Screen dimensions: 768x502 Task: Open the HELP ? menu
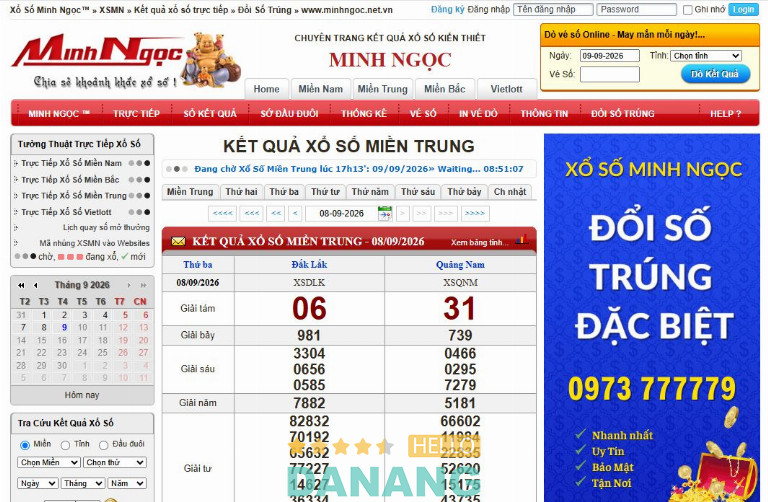pos(725,114)
